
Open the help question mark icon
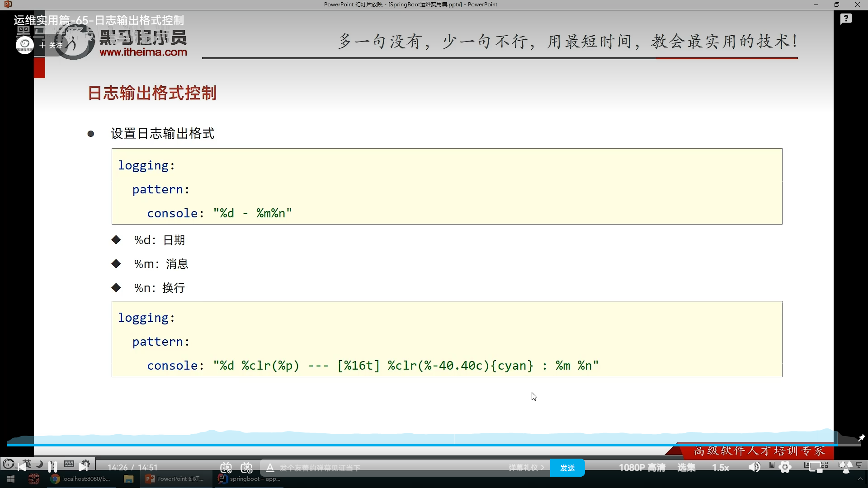click(846, 19)
